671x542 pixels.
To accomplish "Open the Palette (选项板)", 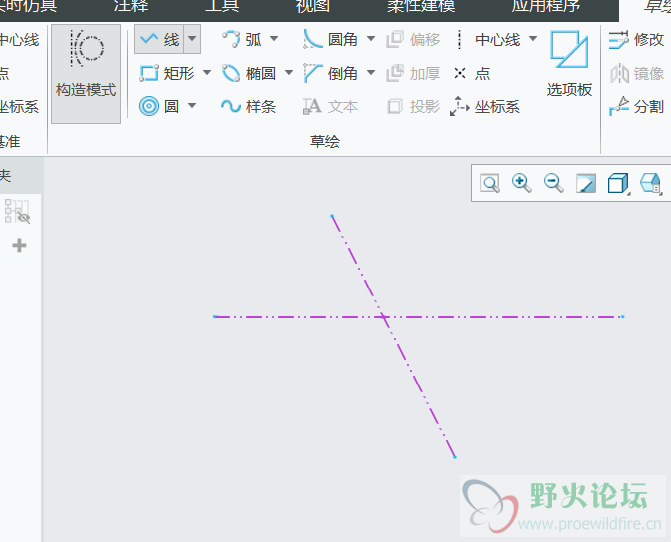I will (569, 63).
